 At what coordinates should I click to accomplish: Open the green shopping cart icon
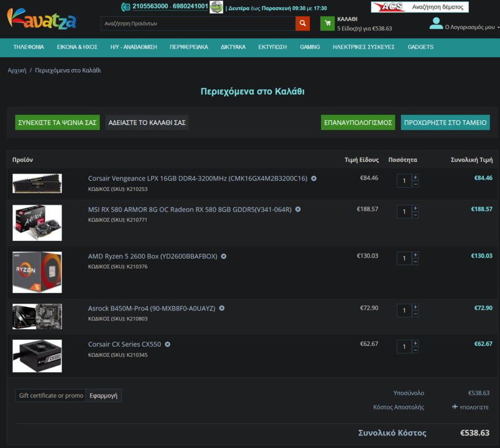(x=327, y=23)
